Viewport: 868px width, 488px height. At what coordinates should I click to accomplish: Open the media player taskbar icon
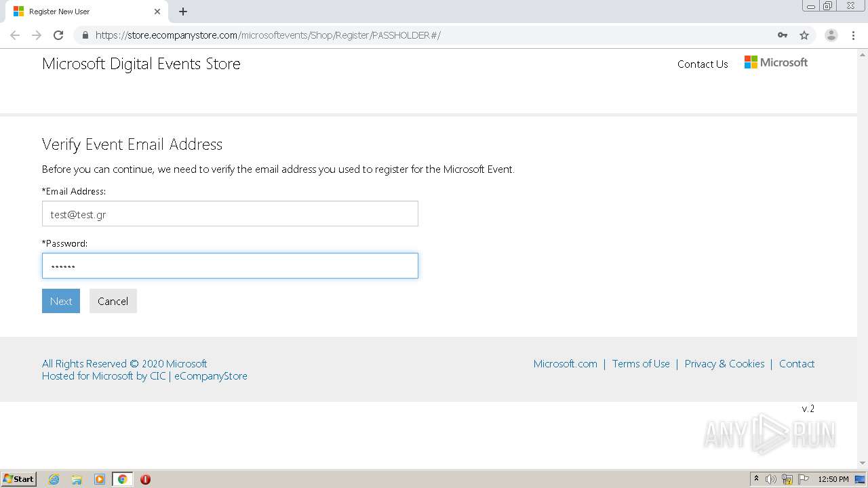(x=100, y=479)
